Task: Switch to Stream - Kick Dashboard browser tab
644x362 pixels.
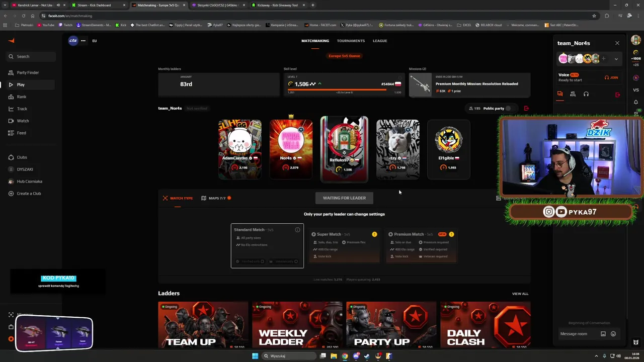Action: pos(98,5)
